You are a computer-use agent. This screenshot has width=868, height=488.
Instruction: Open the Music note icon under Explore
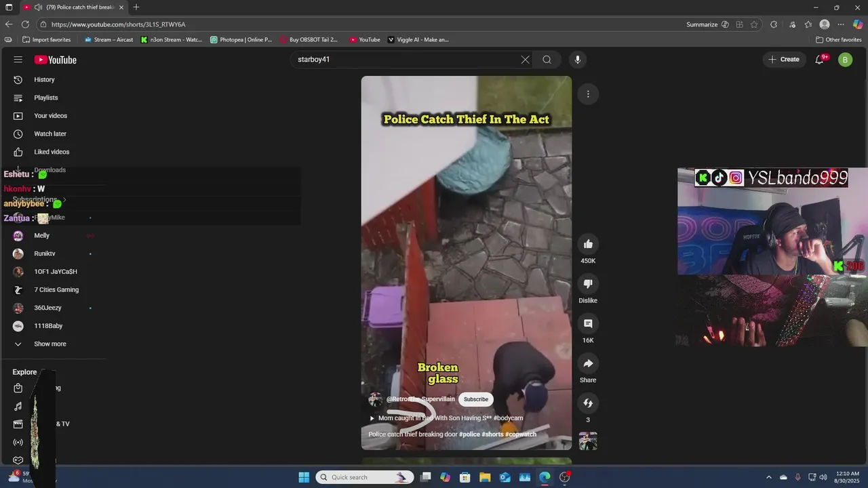click(18, 406)
